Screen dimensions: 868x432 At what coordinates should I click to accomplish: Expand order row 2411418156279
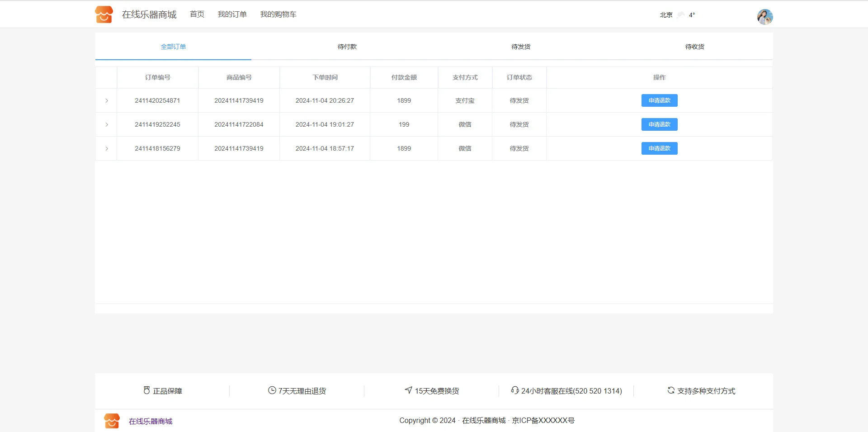(x=107, y=148)
